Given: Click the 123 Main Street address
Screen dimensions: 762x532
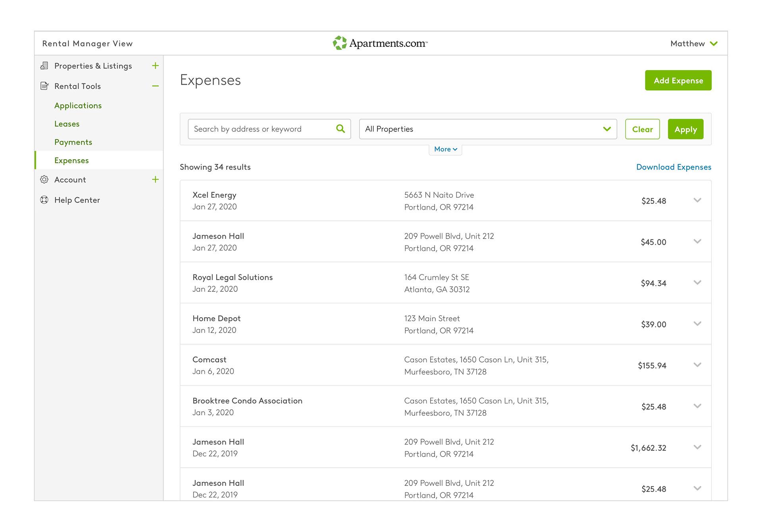Looking at the screenshot, I should 432,318.
